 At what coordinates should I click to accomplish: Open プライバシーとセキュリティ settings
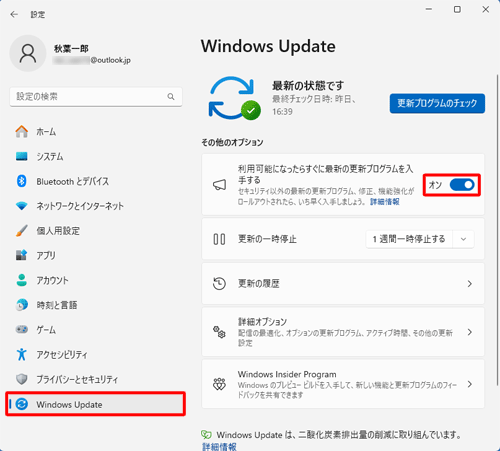point(96,379)
